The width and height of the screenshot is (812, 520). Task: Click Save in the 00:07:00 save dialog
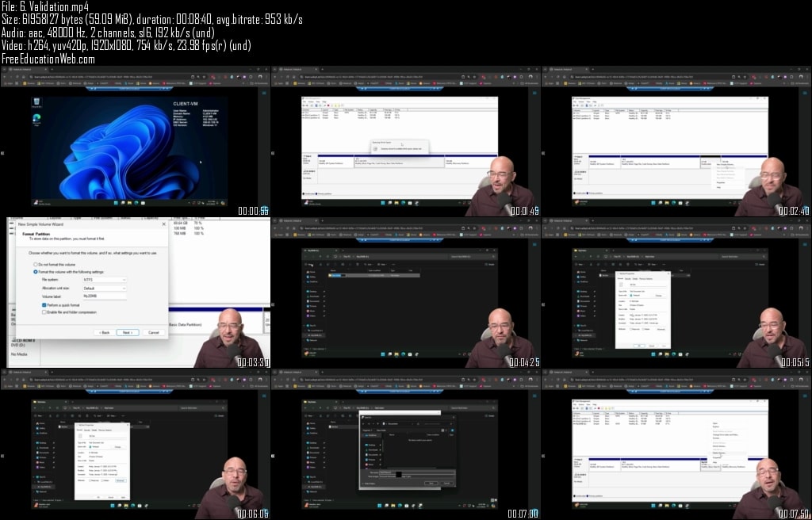click(431, 484)
